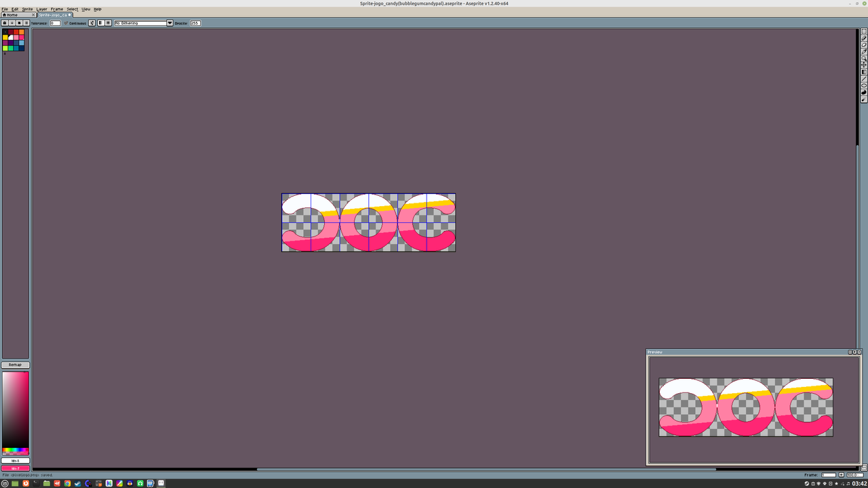
Task: Open the No Dithering dropdown
Action: pos(144,23)
